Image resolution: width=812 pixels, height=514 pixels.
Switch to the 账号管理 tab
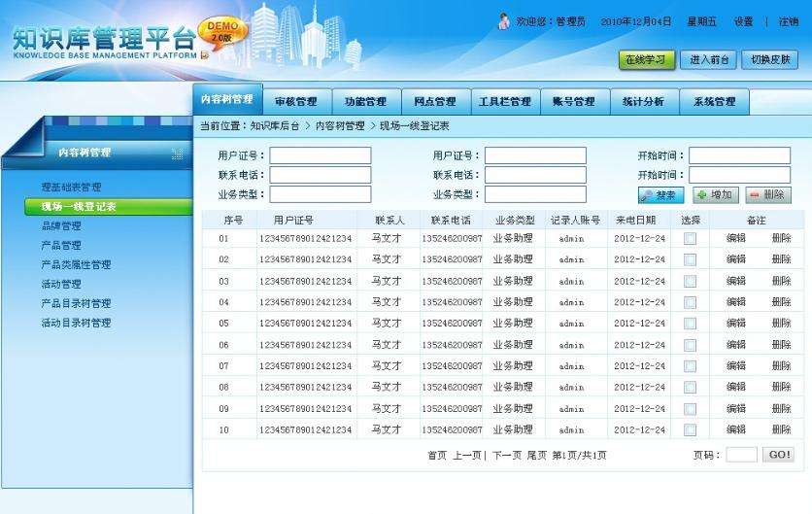(x=575, y=102)
